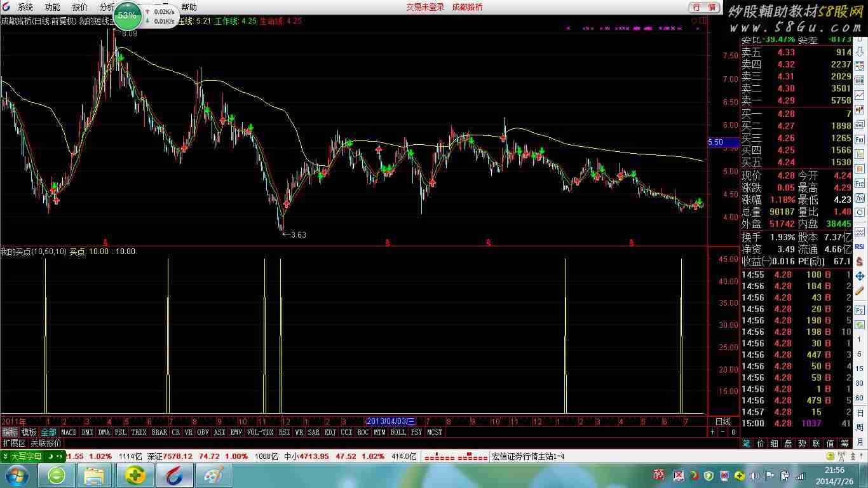Open the 功能 menu
Viewport: 868px width, 488px height.
click(x=53, y=7)
